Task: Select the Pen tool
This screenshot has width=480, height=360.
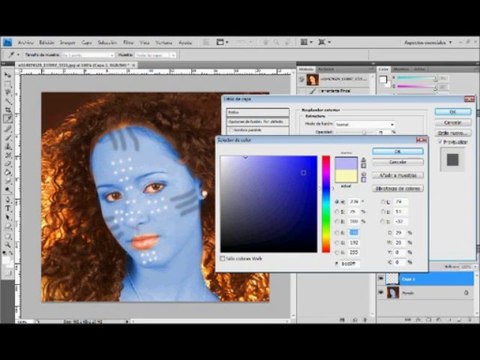Action: (x=8, y=200)
